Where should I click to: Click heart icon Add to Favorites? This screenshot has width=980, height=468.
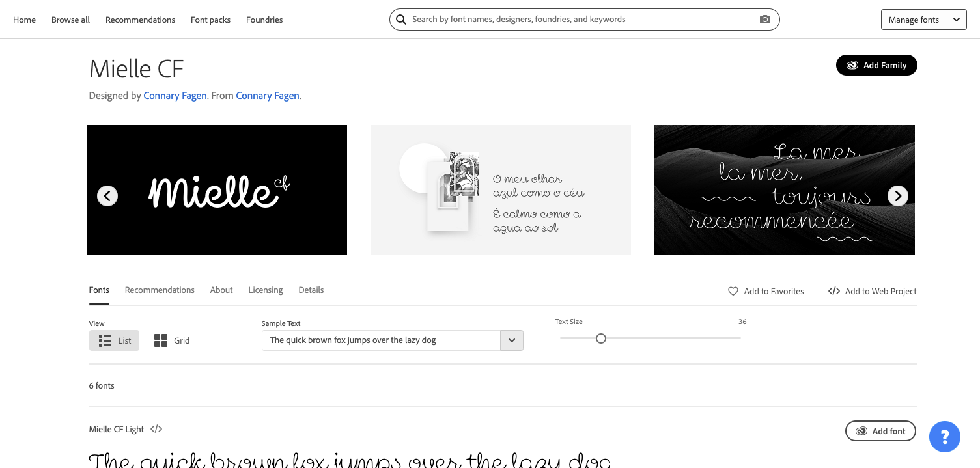(x=733, y=291)
